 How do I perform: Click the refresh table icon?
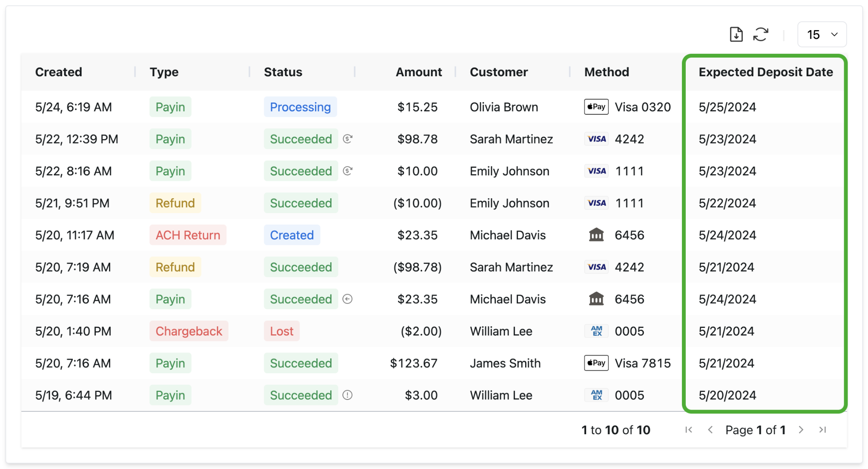click(761, 34)
